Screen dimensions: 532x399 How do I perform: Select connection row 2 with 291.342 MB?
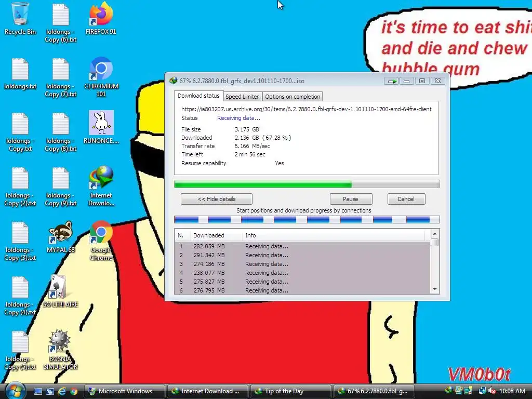(x=302, y=255)
